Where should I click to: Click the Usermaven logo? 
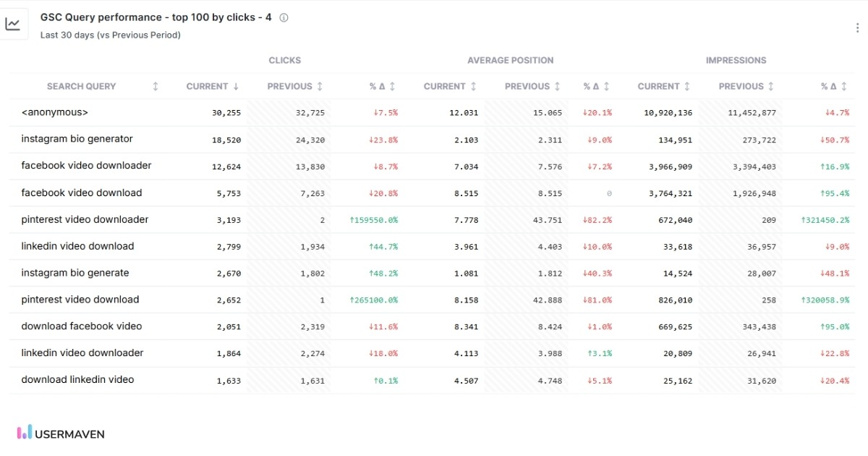point(61,434)
